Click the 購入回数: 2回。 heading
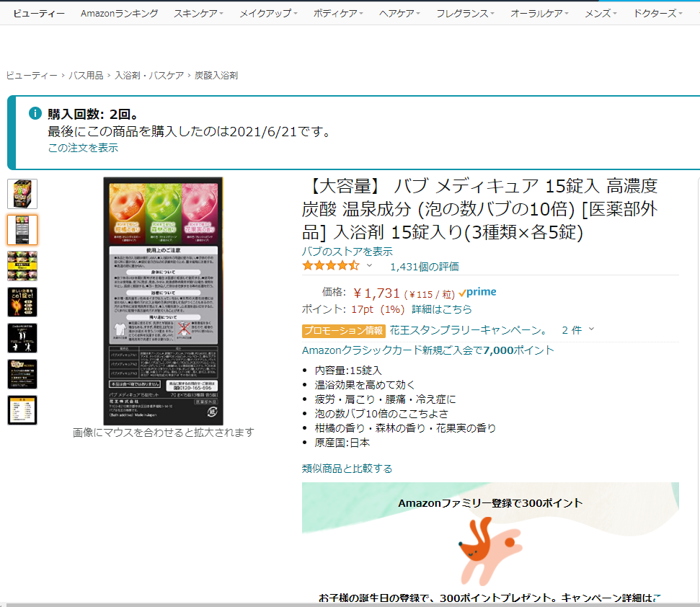 [x=93, y=114]
